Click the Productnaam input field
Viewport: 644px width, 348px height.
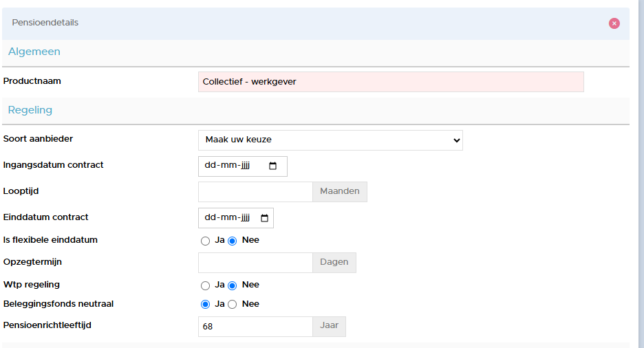click(x=391, y=82)
